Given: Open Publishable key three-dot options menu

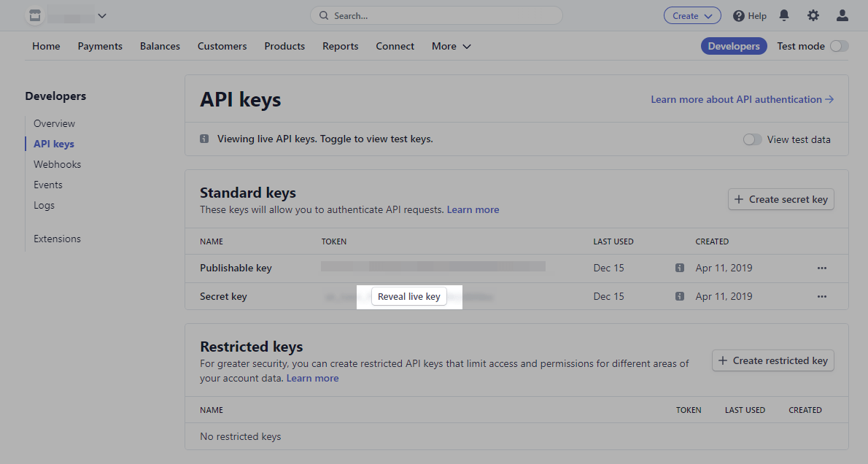Looking at the screenshot, I should point(822,268).
